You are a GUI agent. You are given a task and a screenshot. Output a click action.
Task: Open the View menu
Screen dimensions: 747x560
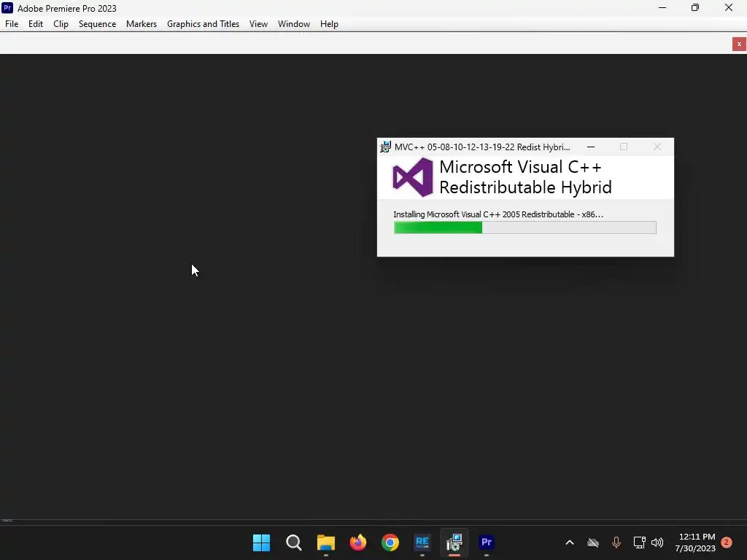(x=258, y=24)
